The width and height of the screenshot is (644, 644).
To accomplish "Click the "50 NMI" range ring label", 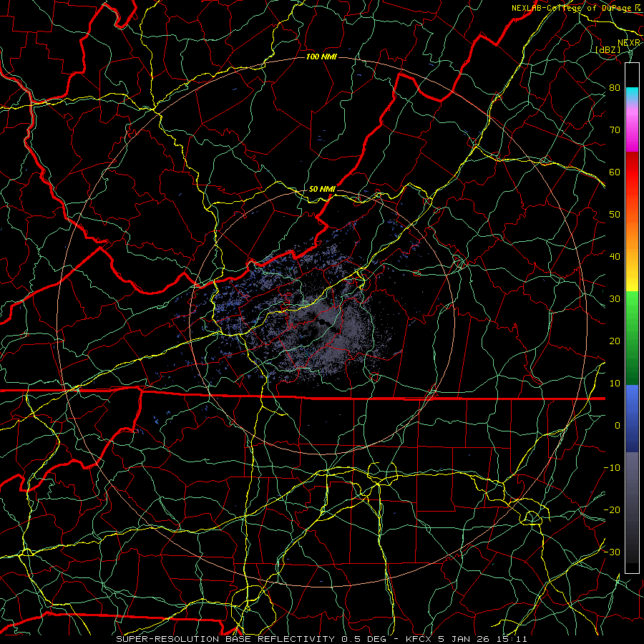I will point(322,190).
